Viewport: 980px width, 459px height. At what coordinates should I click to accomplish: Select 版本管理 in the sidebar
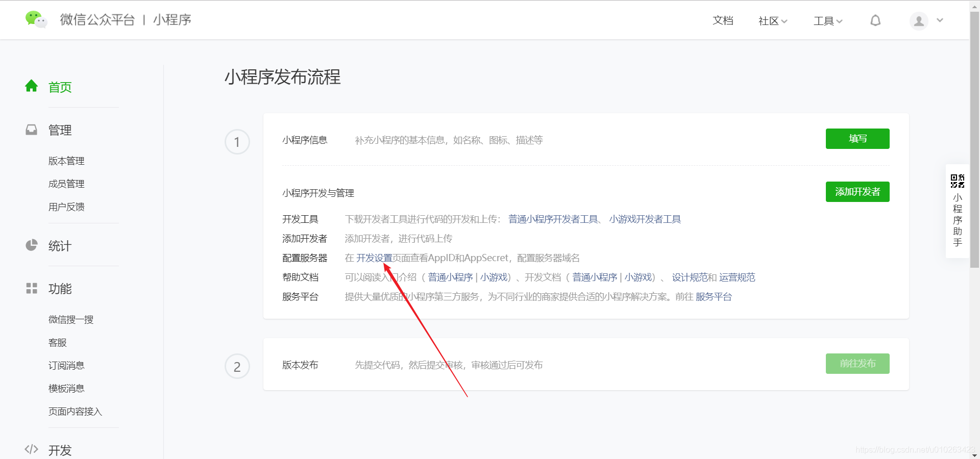point(66,160)
